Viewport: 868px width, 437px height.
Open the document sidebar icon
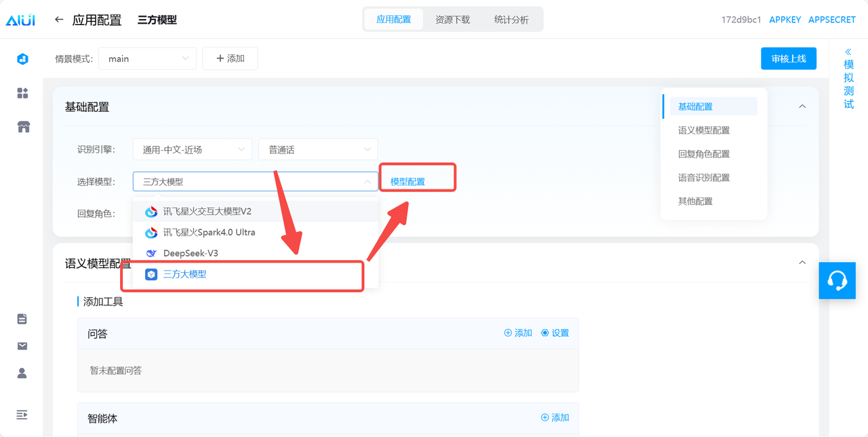click(x=22, y=319)
